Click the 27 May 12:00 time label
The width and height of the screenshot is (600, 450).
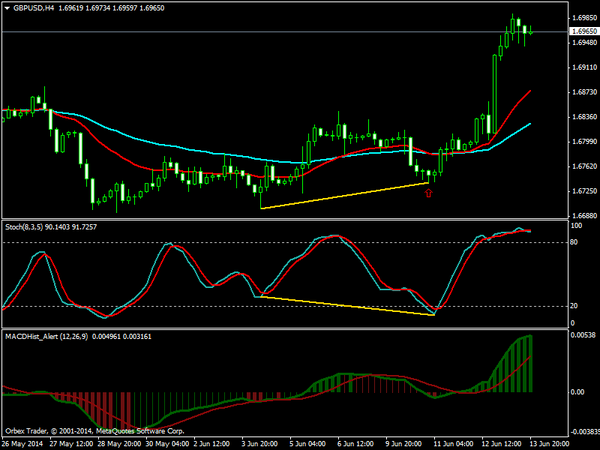click(x=71, y=444)
